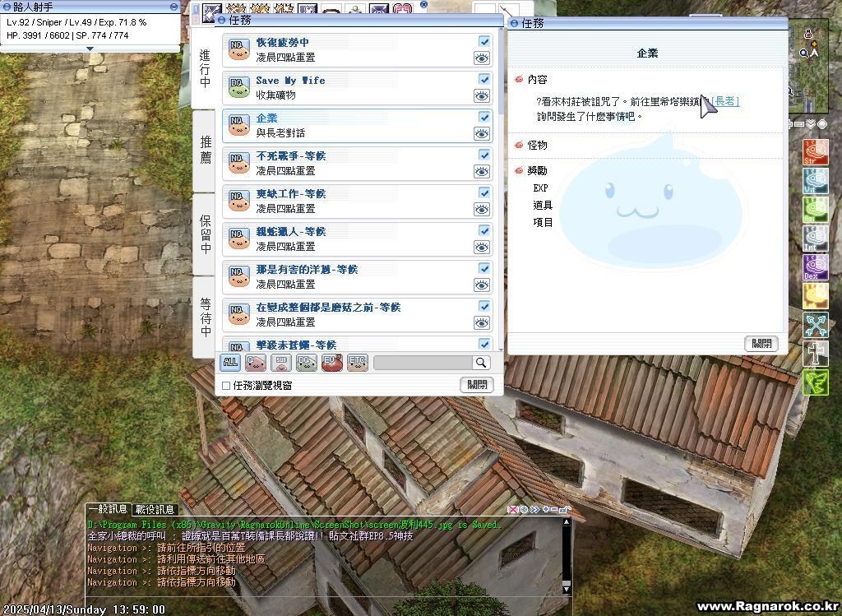Click the crossed arrows buff icon
The height and width of the screenshot is (616, 842).
(x=815, y=325)
